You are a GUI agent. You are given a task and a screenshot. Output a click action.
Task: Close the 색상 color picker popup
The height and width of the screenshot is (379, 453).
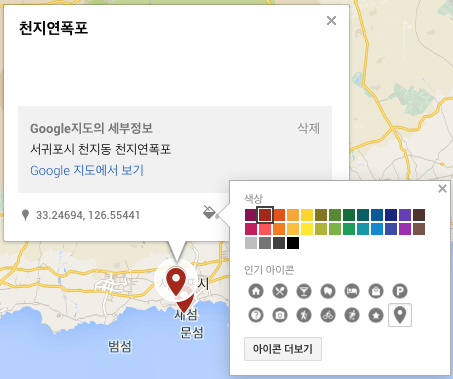[x=442, y=189]
